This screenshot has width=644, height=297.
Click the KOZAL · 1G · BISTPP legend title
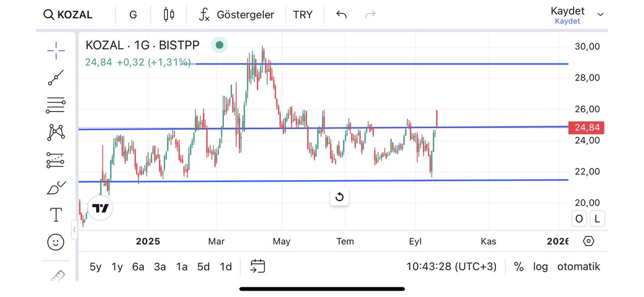click(142, 45)
